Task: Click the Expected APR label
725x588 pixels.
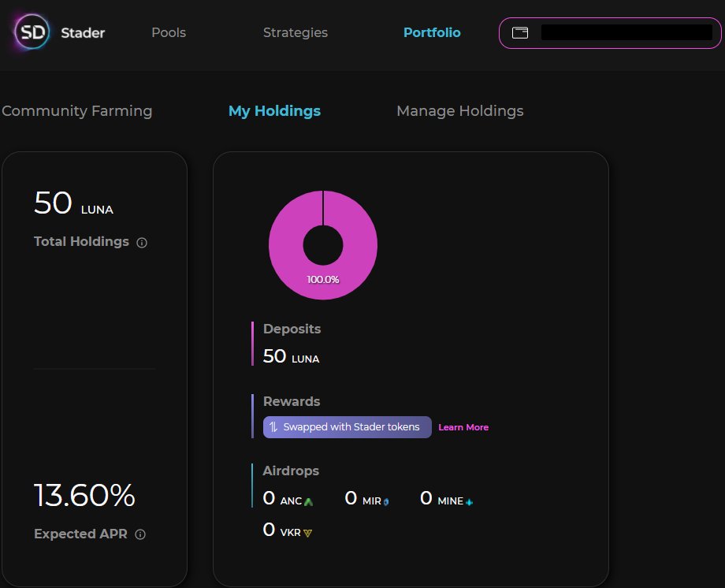Action: coord(80,534)
